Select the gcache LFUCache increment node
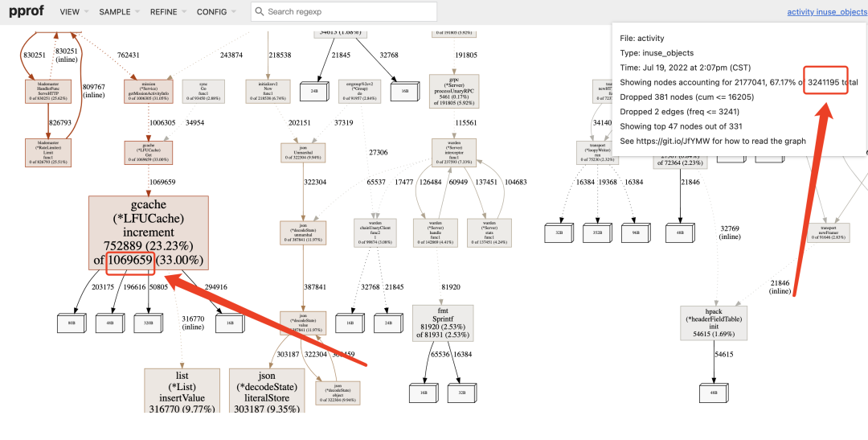The height and width of the screenshot is (440, 868). [x=149, y=232]
